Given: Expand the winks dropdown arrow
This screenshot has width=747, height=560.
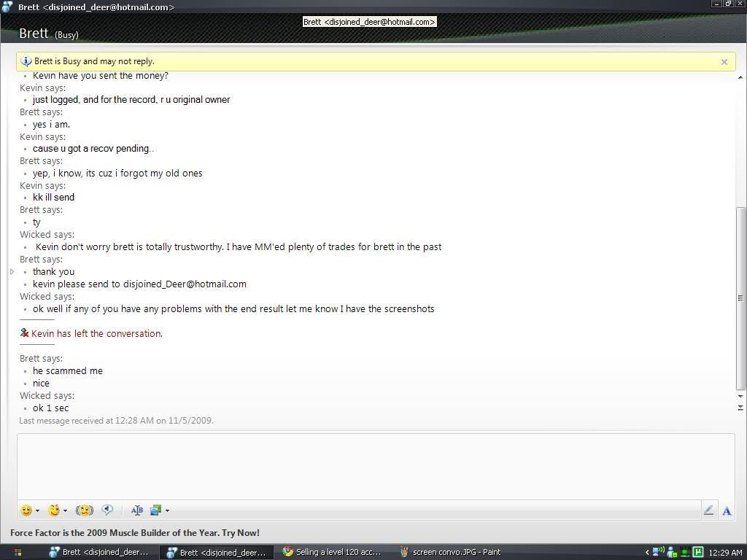Looking at the screenshot, I should click(x=65, y=511).
